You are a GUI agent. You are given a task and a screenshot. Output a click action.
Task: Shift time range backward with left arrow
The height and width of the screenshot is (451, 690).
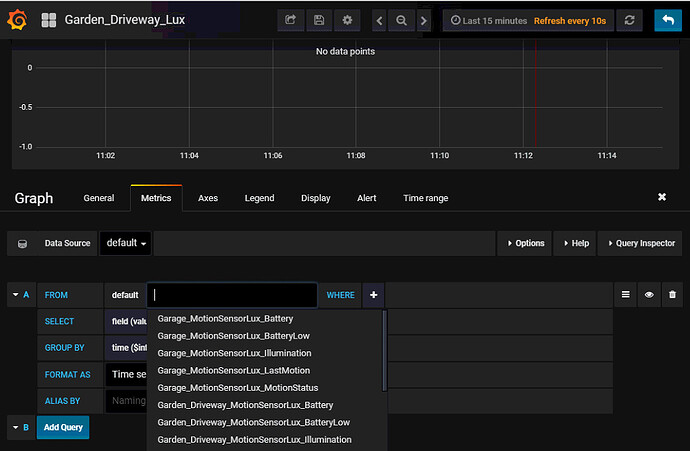pyautogui.click(x=380, y=20)
